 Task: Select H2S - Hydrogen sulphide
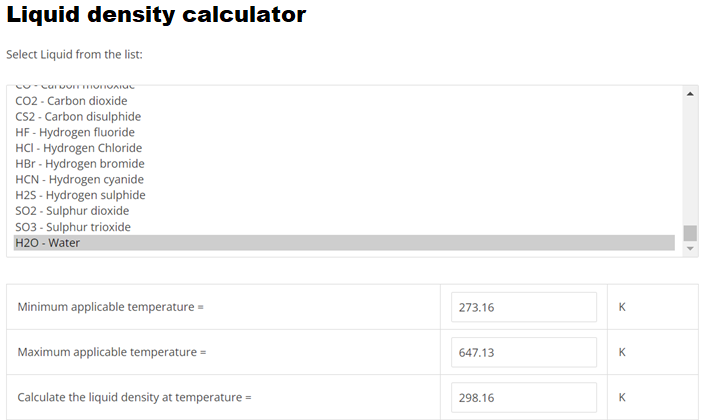pyautogui.click(x=344, y=195)
